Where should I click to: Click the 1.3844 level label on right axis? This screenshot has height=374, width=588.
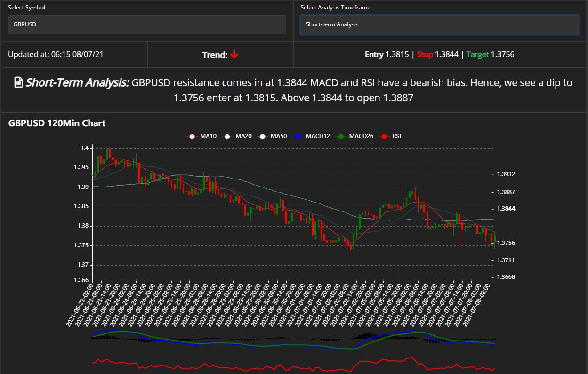coord(507,208)
